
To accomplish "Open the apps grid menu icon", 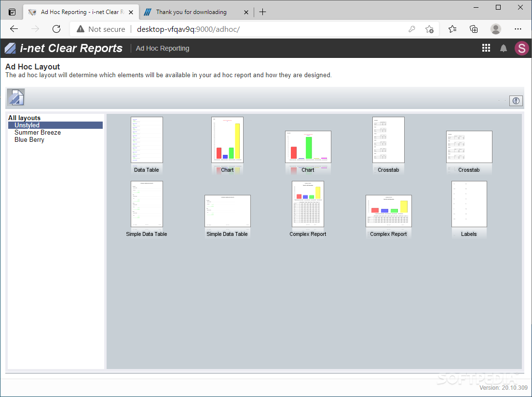I will click(x=486, y=48).
